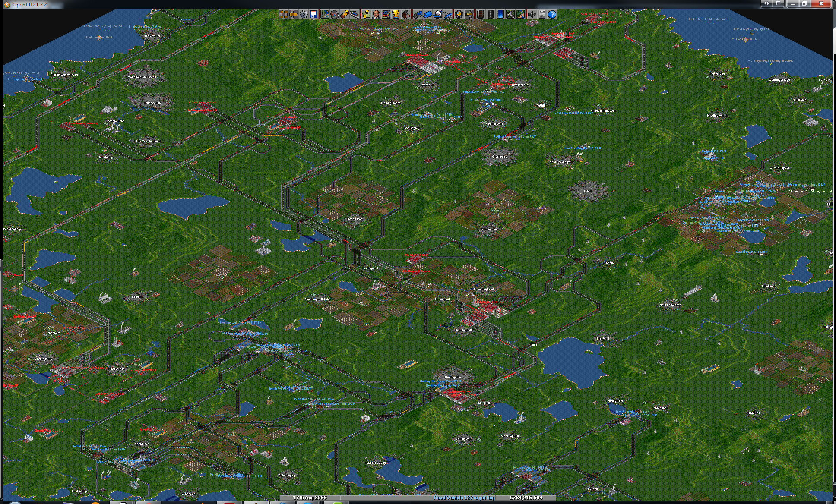Open save game floppy disk menu

(x=313, y=14)
